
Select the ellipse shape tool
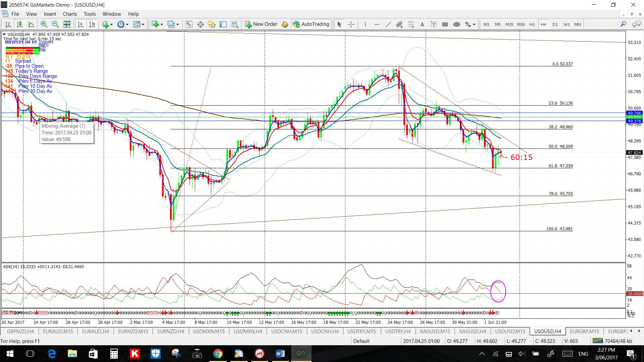457,24
